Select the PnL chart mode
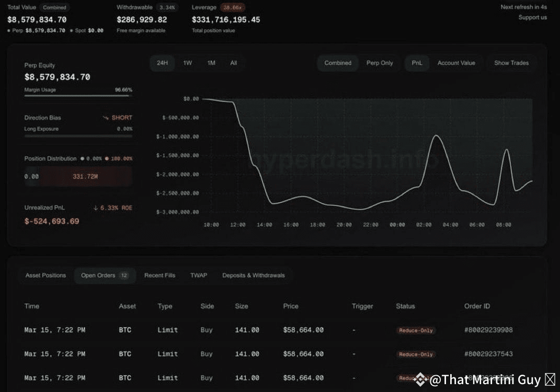 [x=417, y=63]
